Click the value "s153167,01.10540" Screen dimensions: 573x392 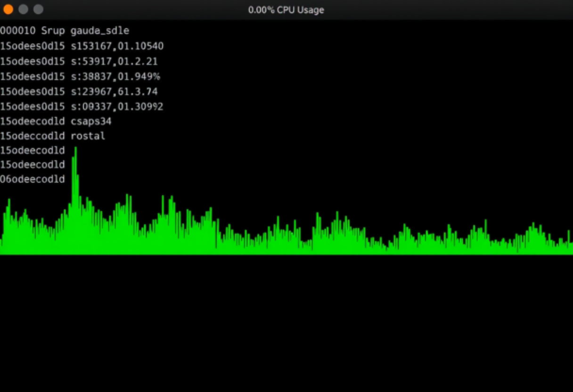point(117,46)
